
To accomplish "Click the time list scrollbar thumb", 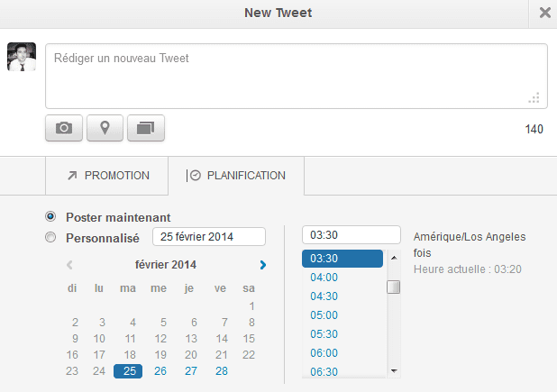I will coord(394,287).
